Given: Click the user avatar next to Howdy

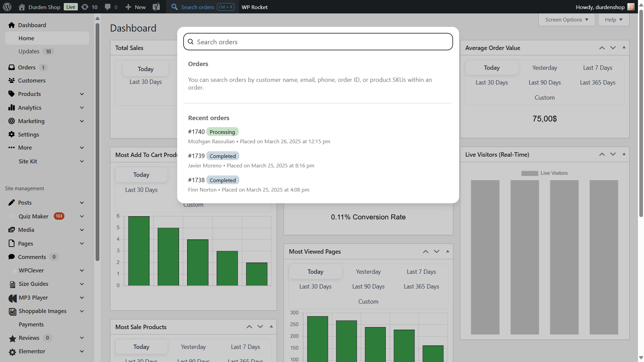Looking at the screenshot, I should click(x=631, y=7).
